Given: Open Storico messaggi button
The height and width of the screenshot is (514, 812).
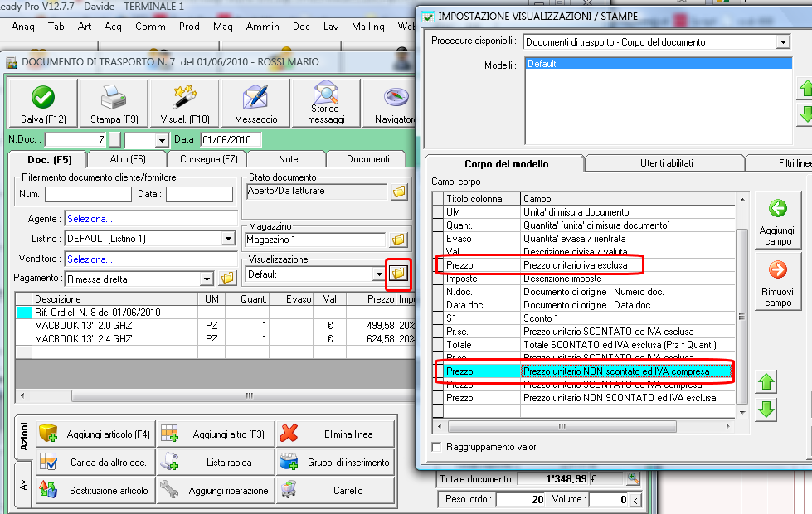Looking at the screenshot, I should pos(326,103).
